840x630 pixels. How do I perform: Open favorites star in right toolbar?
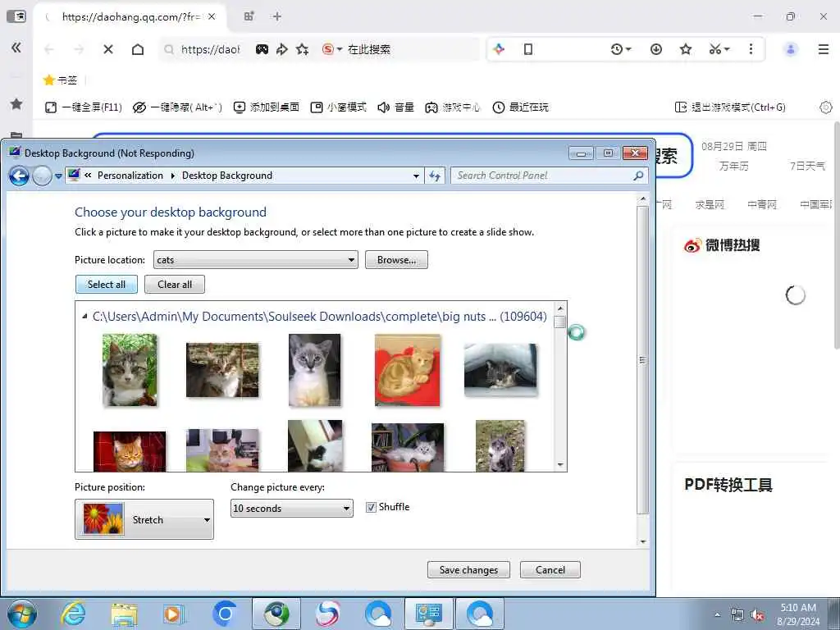click(x=685, y=49)
